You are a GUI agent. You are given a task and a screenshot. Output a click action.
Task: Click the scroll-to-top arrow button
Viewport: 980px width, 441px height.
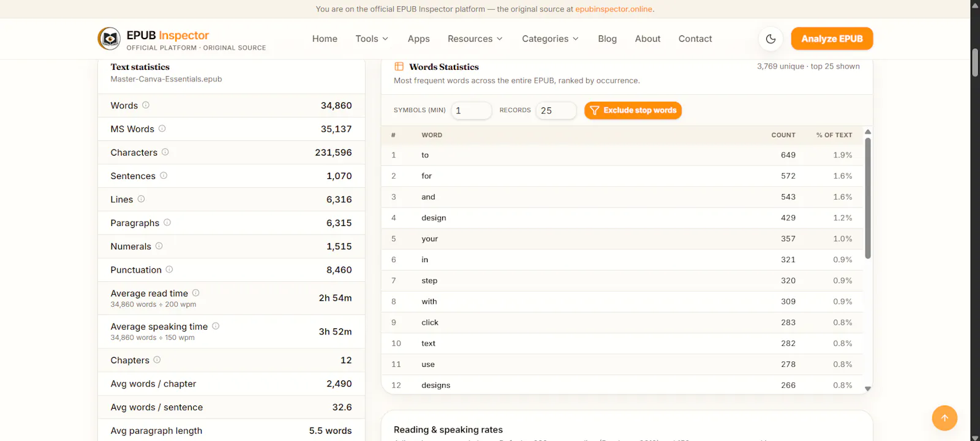pyautogui.click(x=944, y=418)
